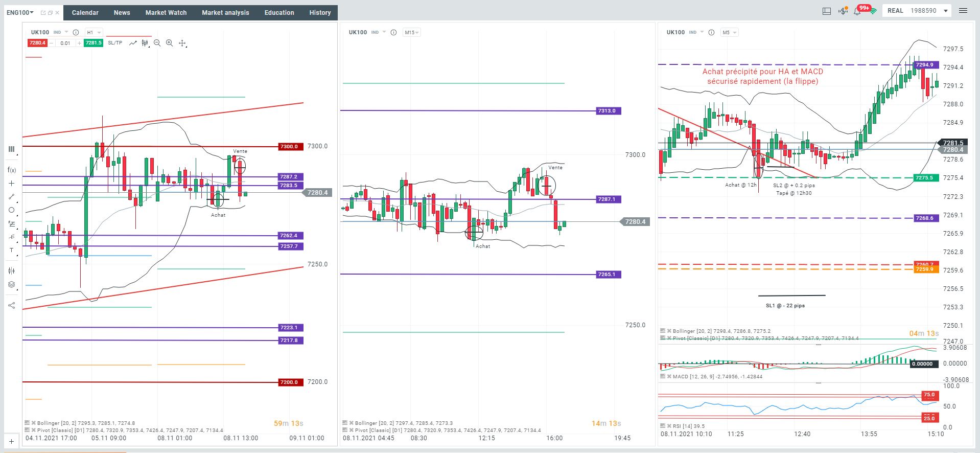Open the hamburger main menu
The height and width of the screenshot is (453, 980).
[x=963, y=11]
